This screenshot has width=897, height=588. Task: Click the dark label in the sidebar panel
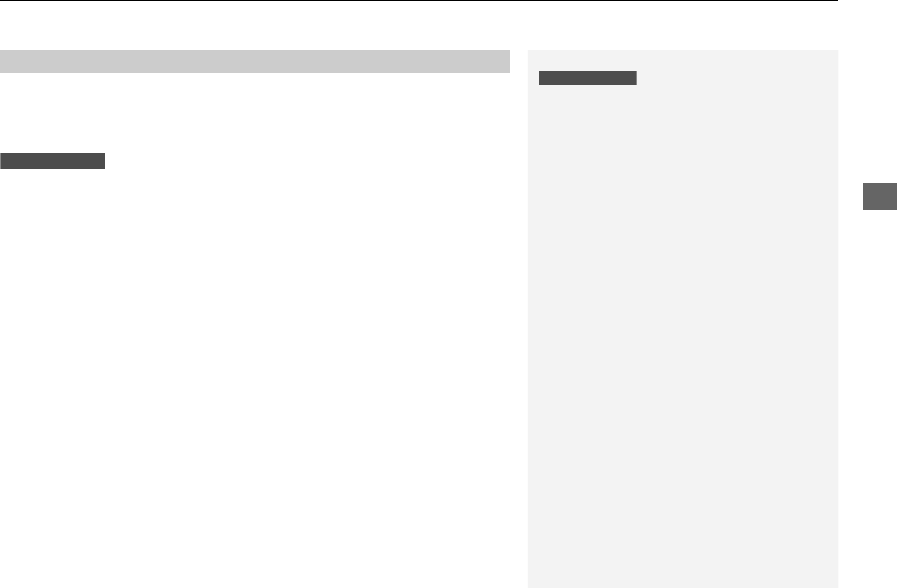588,77
